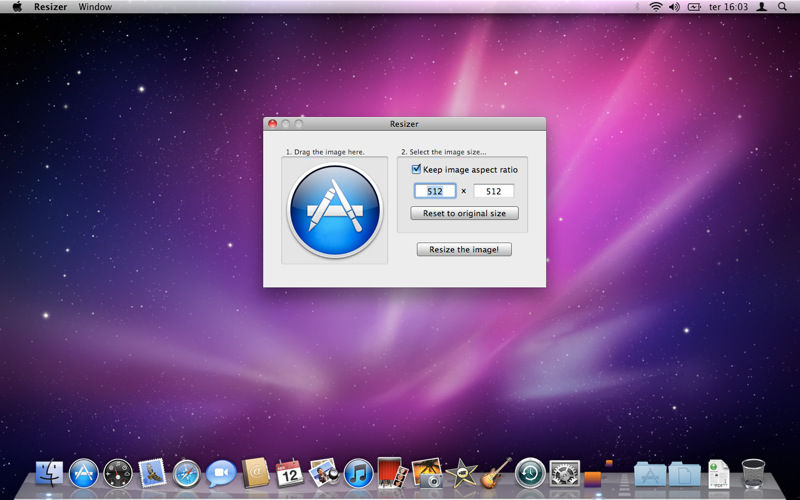Launch Safari compass icon in the Dock

pyautogui.click(x=186, y=473)
